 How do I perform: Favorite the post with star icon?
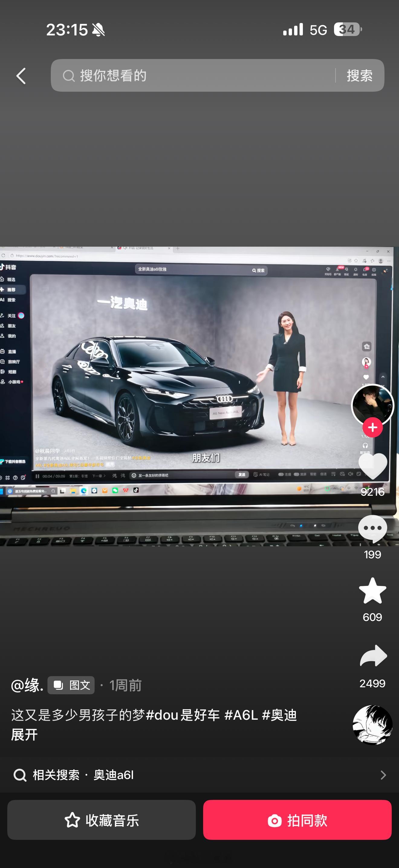(372, 590)
